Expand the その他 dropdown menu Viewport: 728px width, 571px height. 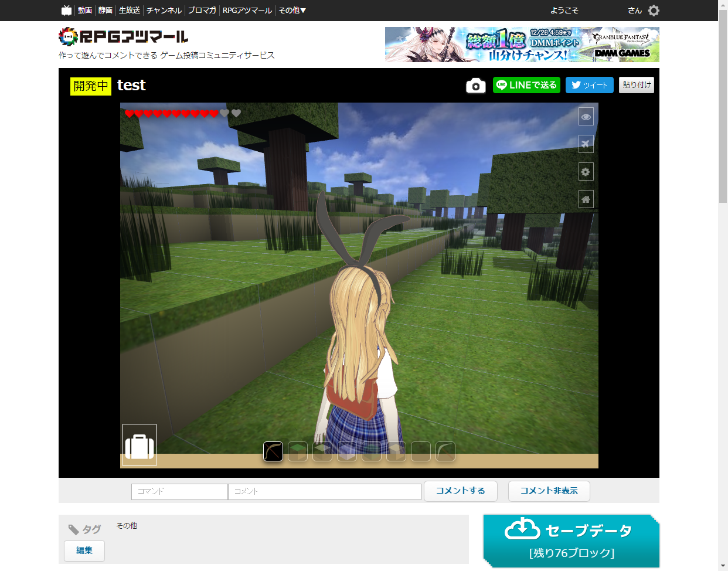[292, 10]
